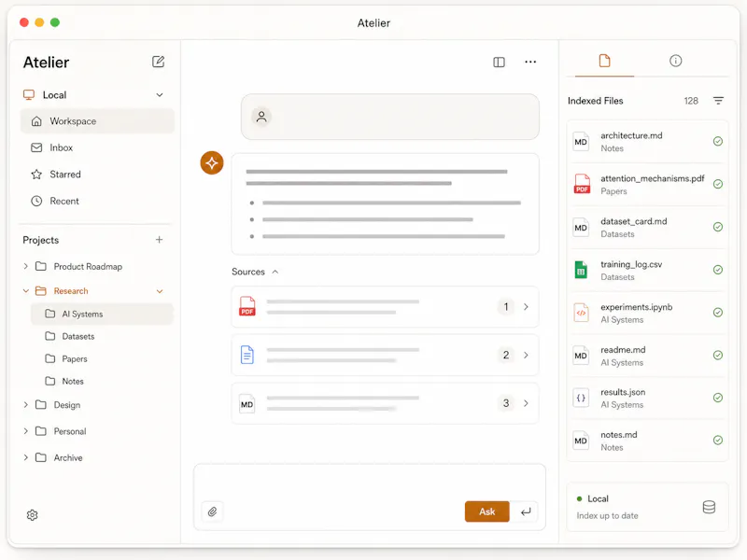Click the experiments.ipynb notebook icon
This screenshot has height=560, width=747.
[x=581, y=313]
